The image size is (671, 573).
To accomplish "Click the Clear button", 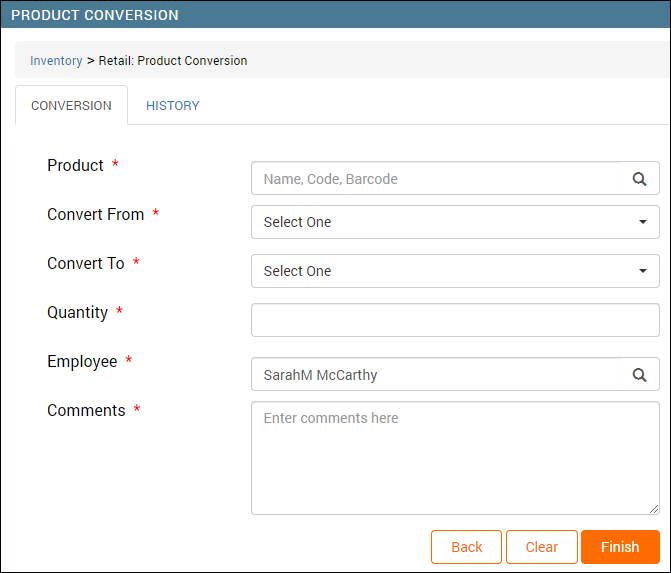I will [542, 547].
